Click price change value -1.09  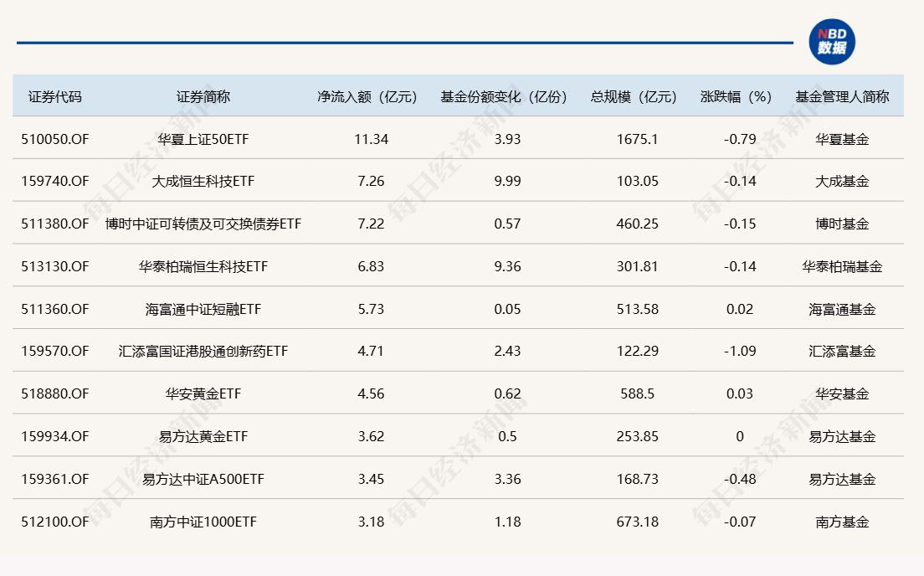coord(740,352)
